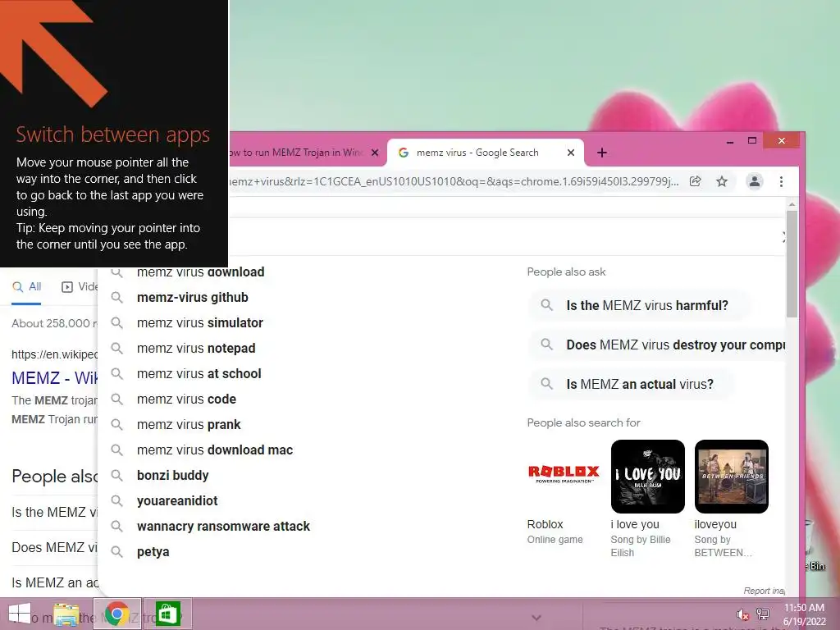Close the 'run MEMZ Trojan' tab
Screen dimensions: 840x630
pos(375,153)
